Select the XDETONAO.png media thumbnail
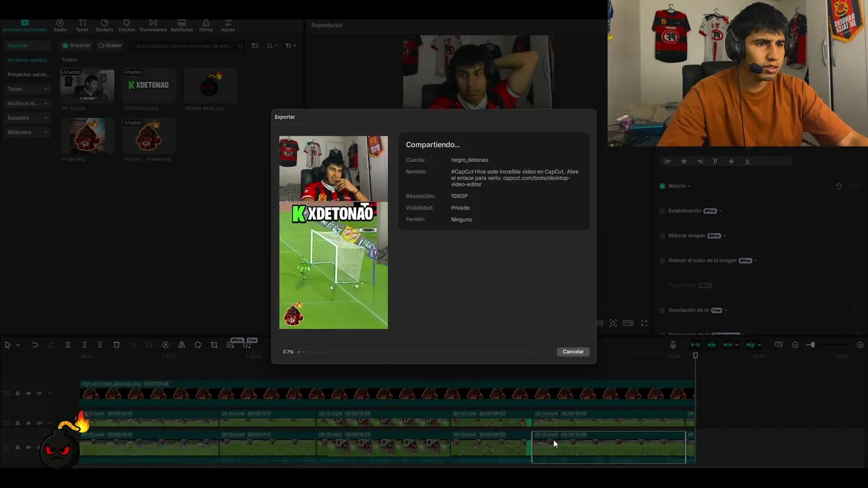Screen dimensions: 868x488 coord(149,85)
